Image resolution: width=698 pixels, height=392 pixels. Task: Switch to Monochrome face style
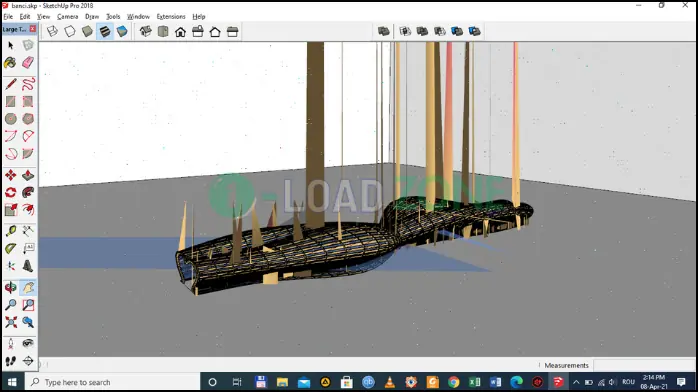point(122,31)
